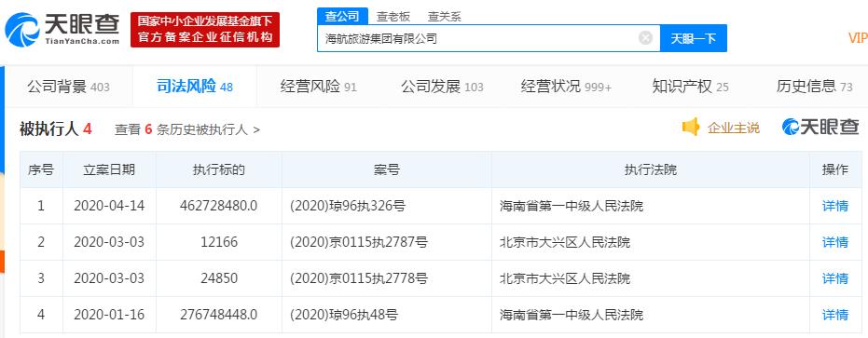Focus the company search input field
868x338 pixels.
click(x=489, y=38)
